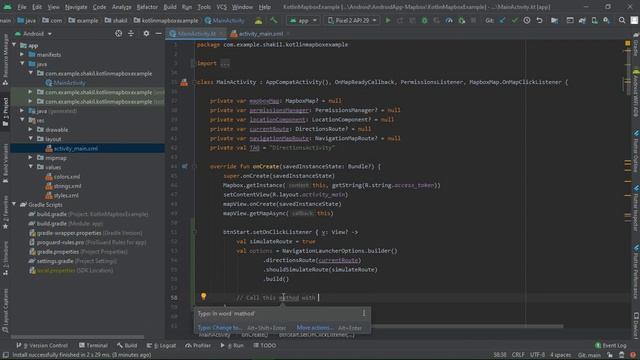The height and width of the screenshot is (360, 640).
Task: Open the Event Log
Action: tap(611, 345)
